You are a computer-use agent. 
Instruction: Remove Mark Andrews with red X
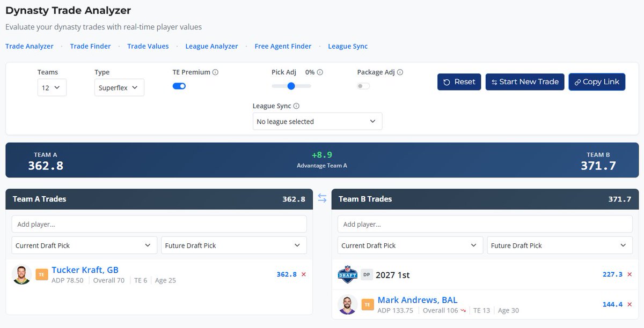pos(630,304)
